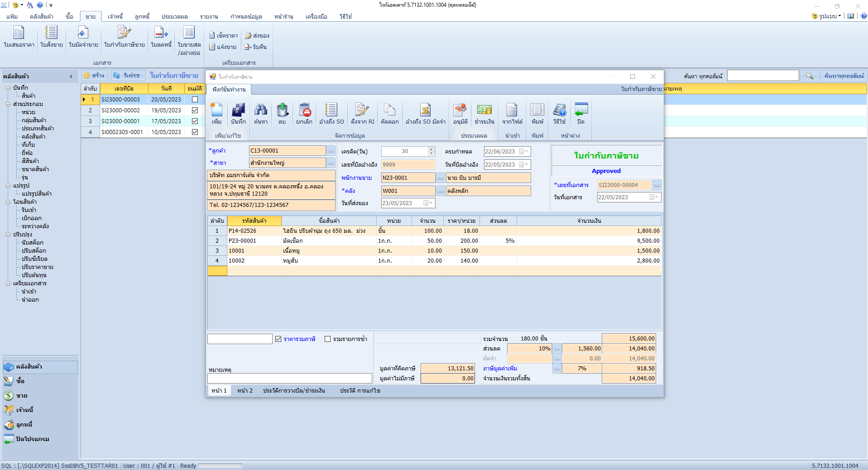Screen dimensions: 868x470
Task: Click the ใบมัดจำขาย deposit ribbon icon
Action: tap(83, 37)
